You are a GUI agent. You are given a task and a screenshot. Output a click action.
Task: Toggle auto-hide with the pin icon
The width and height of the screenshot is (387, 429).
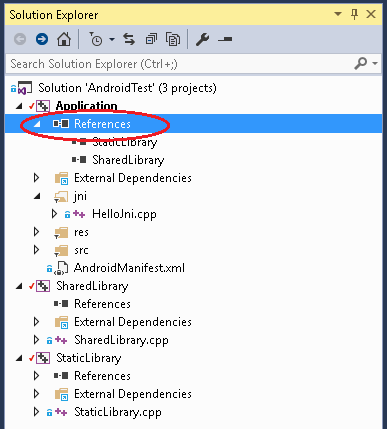coord(354,14)
